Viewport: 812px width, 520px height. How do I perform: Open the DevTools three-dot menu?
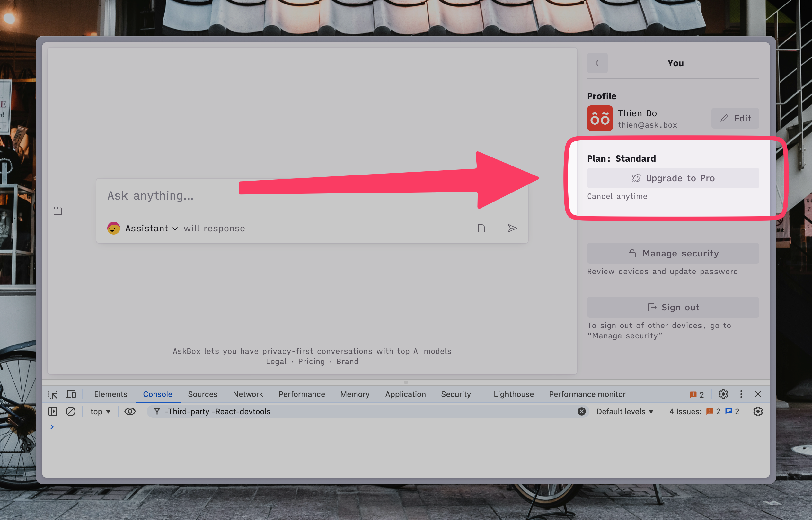pos(741,394)
